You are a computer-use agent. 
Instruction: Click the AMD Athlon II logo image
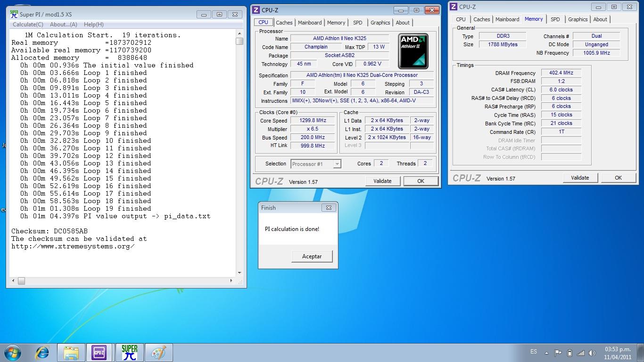coord(413,51)
